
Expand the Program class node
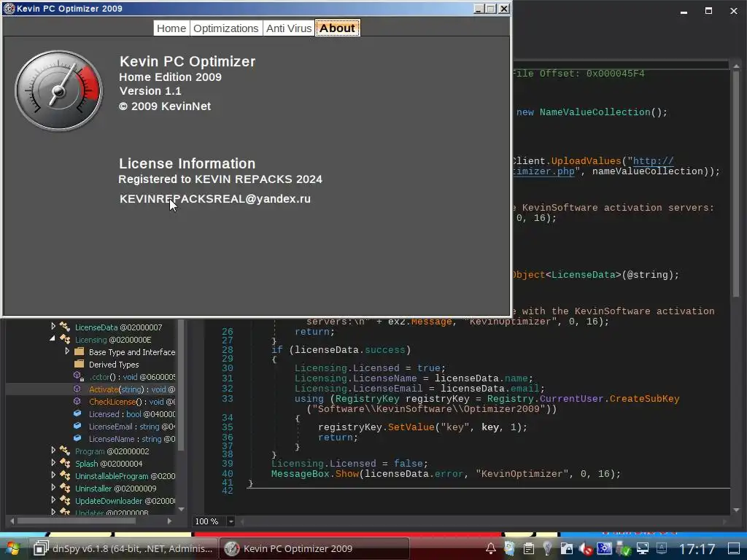[x=53, y=451]
